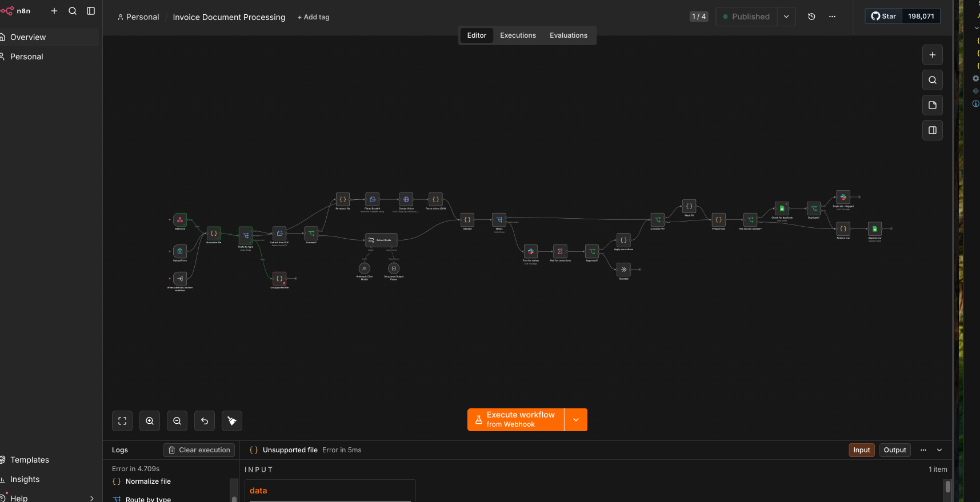Add a sticky note to canvas

coord(933,105)
